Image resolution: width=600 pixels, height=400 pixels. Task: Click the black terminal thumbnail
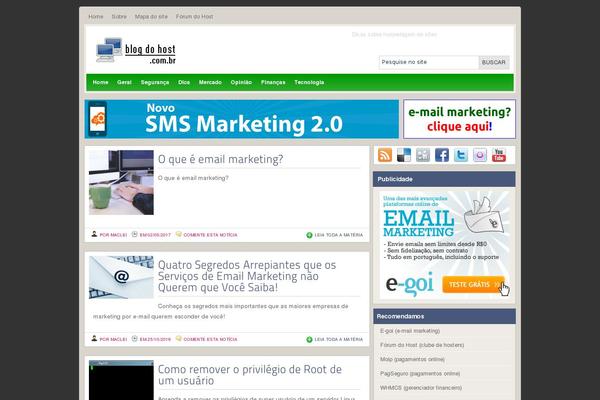[x=121, y=380]
